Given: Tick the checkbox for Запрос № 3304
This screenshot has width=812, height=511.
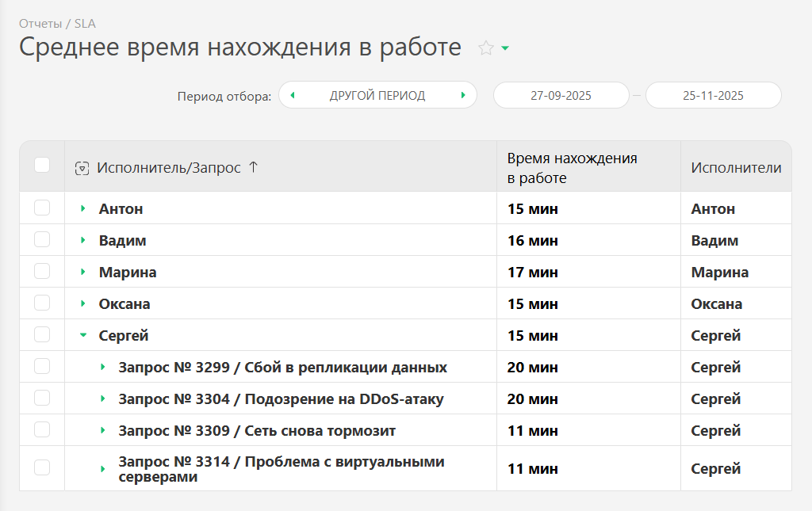Looking at the screenshot, I should tap(42, 399).
